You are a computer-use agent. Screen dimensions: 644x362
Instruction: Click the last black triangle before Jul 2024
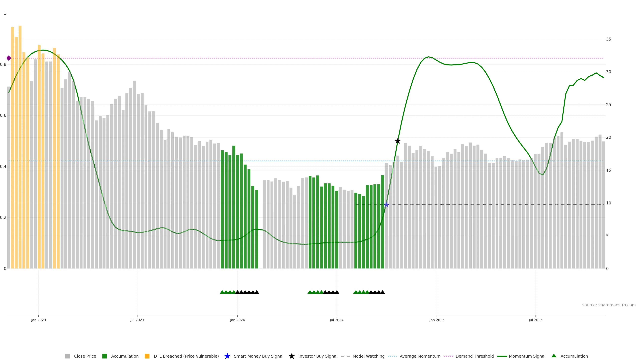[x=337, y=292]
